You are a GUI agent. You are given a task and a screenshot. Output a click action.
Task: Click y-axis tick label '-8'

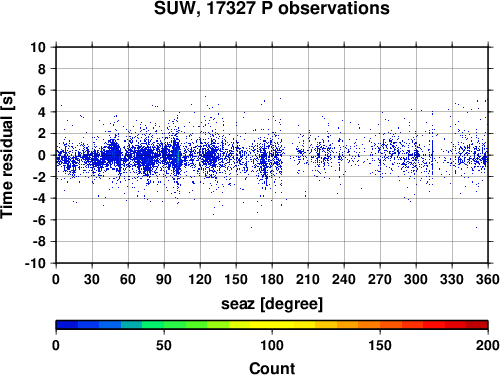point(39,242)
